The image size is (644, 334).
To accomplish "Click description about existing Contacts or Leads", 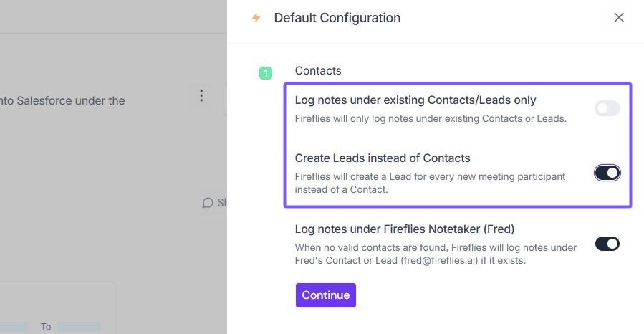I will 430,118.
